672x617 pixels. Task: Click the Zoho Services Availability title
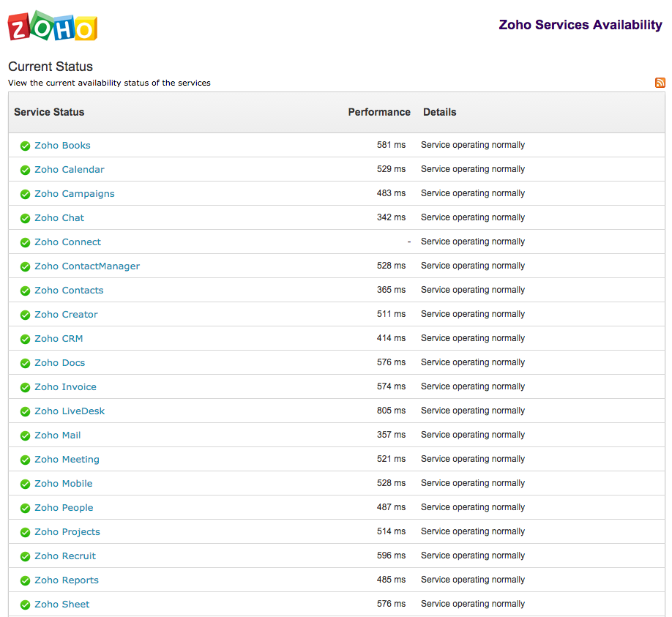click(580, 25)
